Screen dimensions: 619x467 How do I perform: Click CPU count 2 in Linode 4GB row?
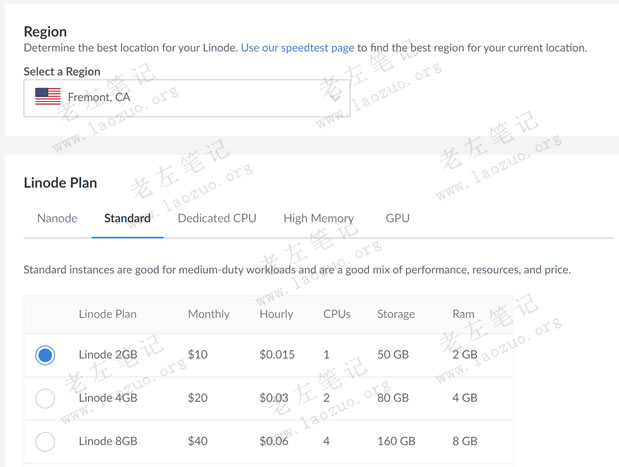[x=326, y=398]
